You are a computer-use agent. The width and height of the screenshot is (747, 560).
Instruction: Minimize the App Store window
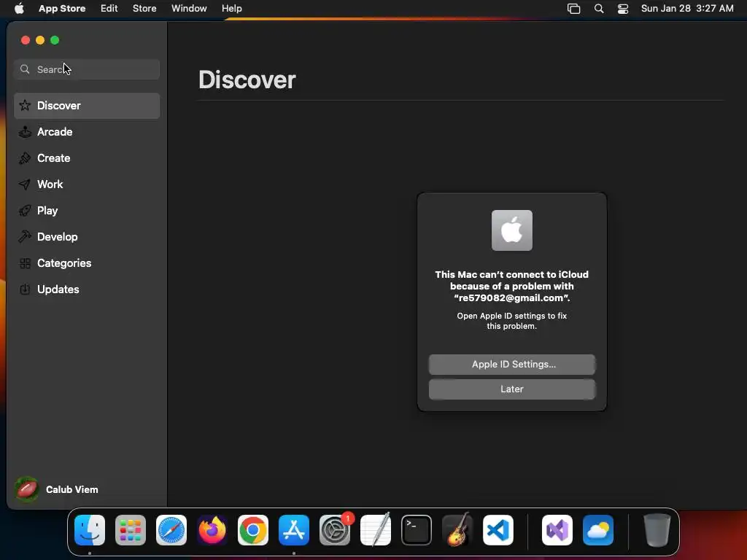(40, 40)
